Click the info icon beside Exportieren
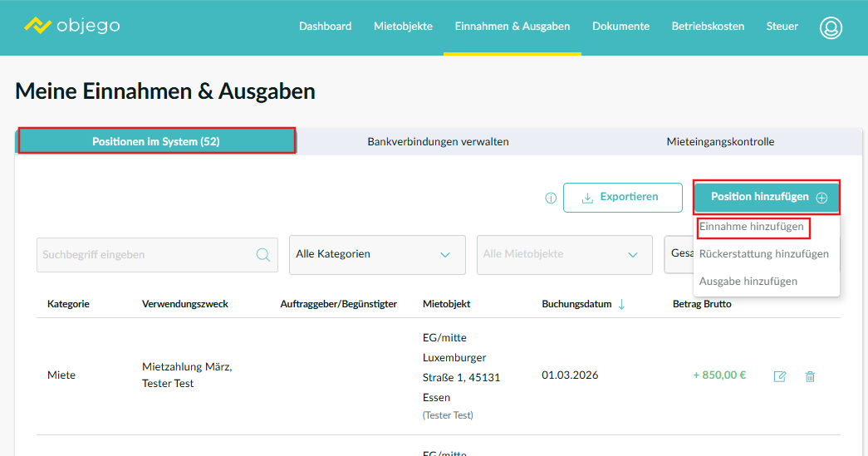The image size is (868, 456). click(550, 198)
